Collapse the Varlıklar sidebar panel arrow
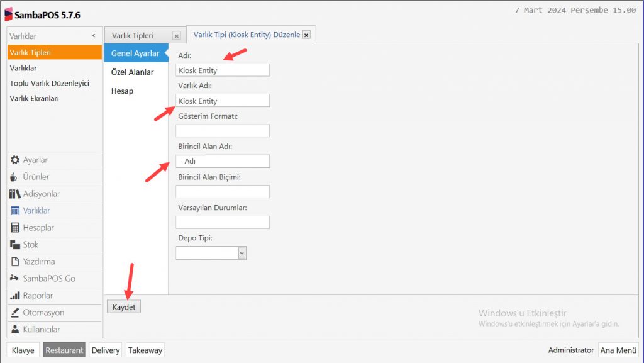Image resolution: width=644 pixels, height=363 pixels. click(94, 36)
